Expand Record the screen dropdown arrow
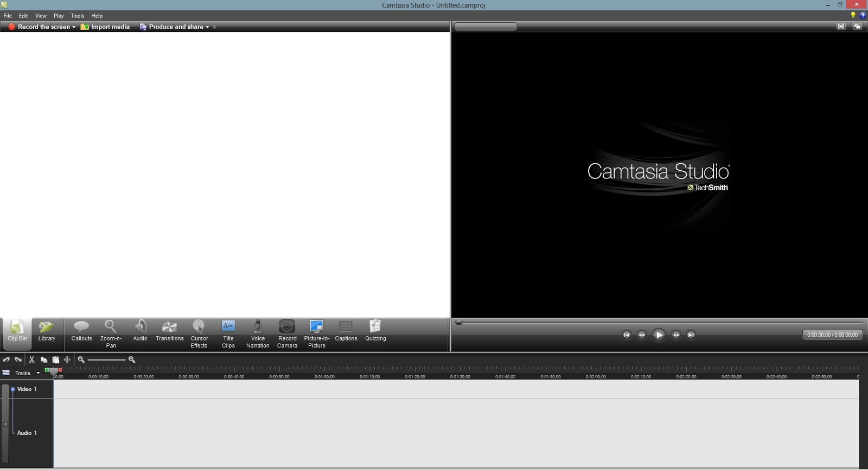The width and height of the screenshot is (868, 470). [x=74, y=27]
